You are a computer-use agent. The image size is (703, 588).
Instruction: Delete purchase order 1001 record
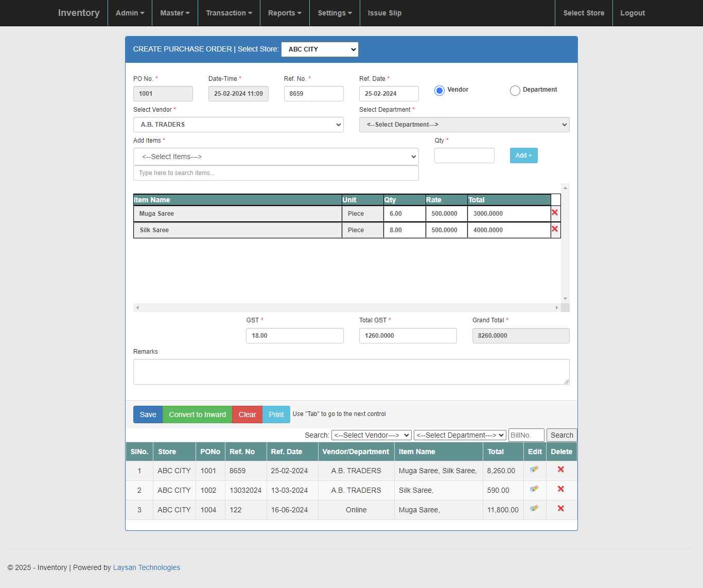(561, 469)
